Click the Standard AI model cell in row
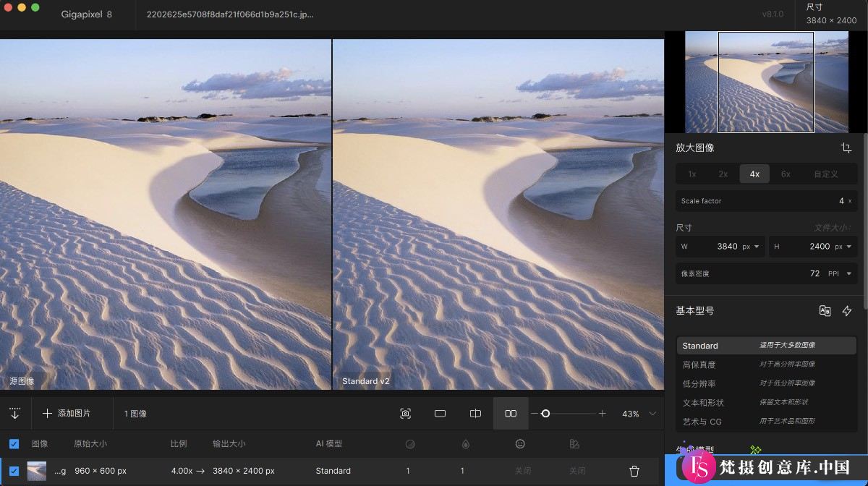The width and height of the screenshot is (868, 486). pyautogui.click(x=333, y=471)
